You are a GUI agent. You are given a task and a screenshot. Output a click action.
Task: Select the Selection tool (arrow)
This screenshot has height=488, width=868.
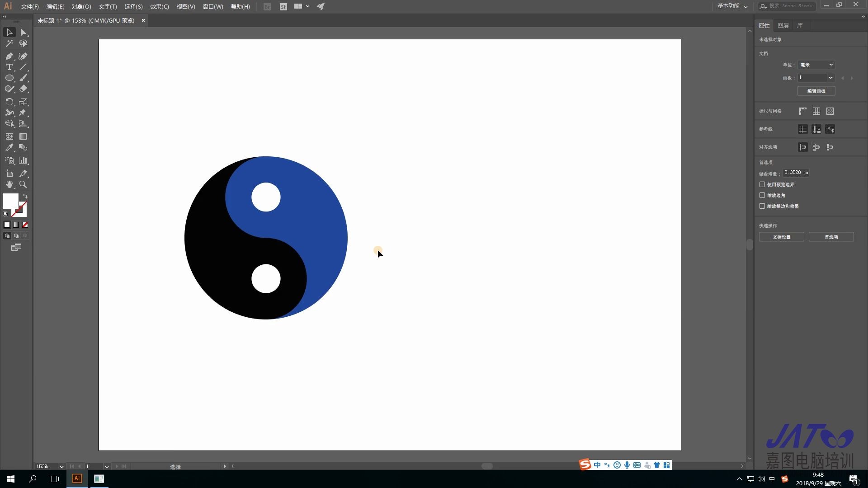[x=9, y=32]
